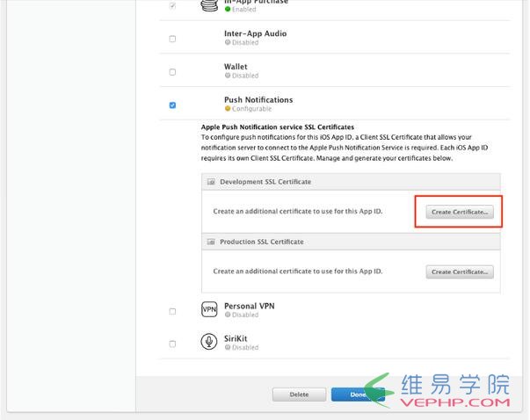Enable the Wallet checkbox
Image resolution: width=530 pixels, height=420 pixels.
point(172,72)
